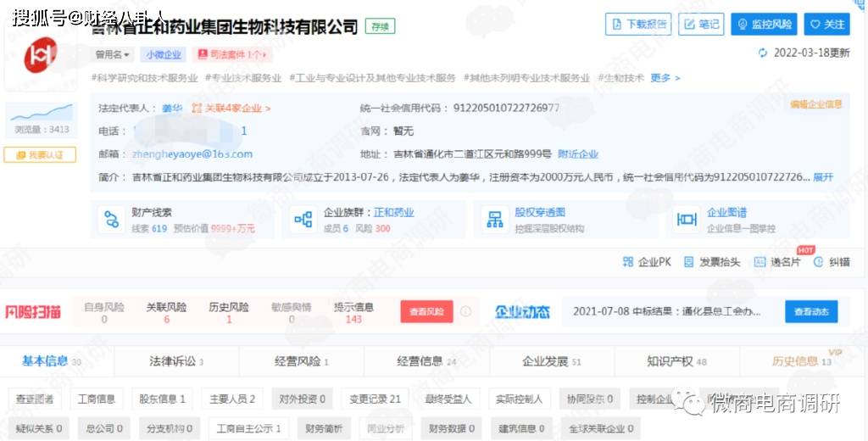Click the 财产线索 property clues icon
The image size is (868, 441).
coord(110,220)
